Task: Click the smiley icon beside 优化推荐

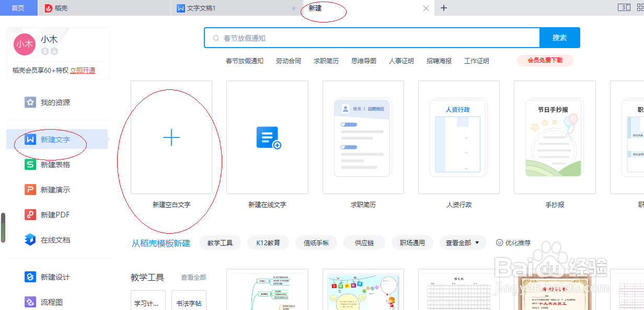Action: coord(499,243)
